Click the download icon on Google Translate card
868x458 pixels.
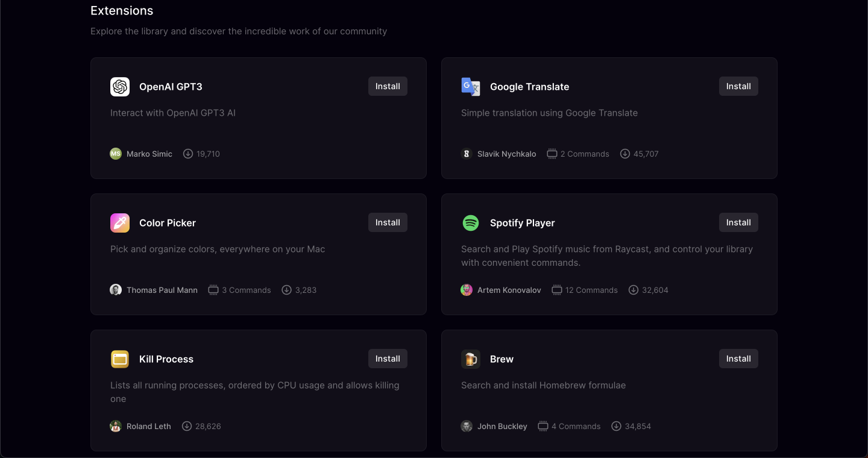(x=624, y=154)
